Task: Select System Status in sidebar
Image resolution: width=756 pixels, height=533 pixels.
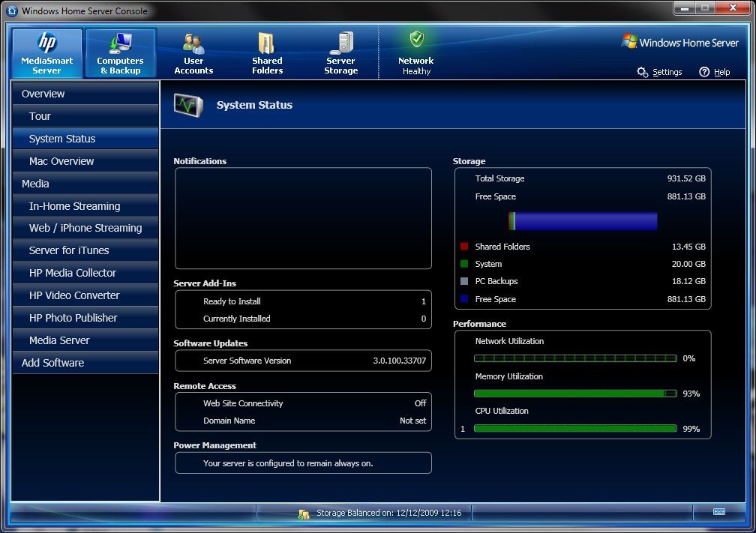Action: click(x=85, y=139)
